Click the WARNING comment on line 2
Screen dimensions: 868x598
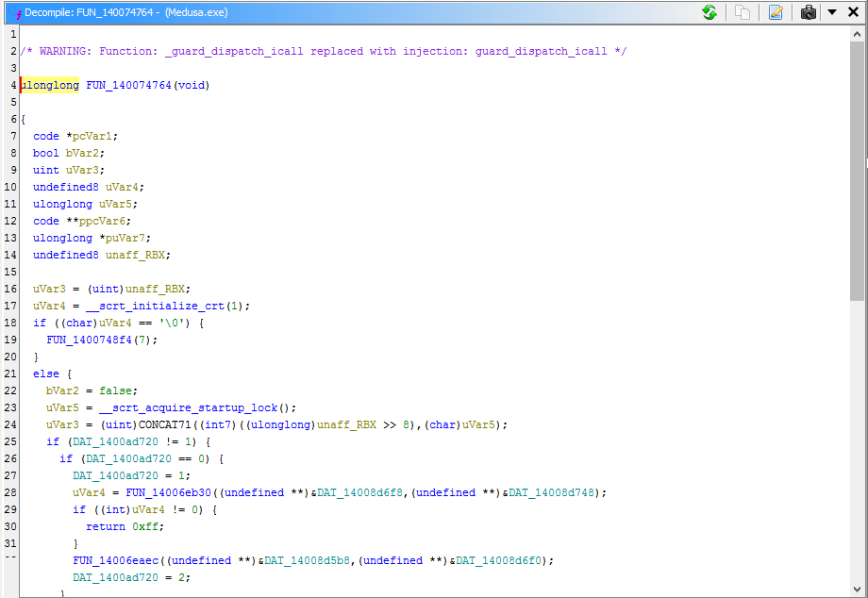324,52
